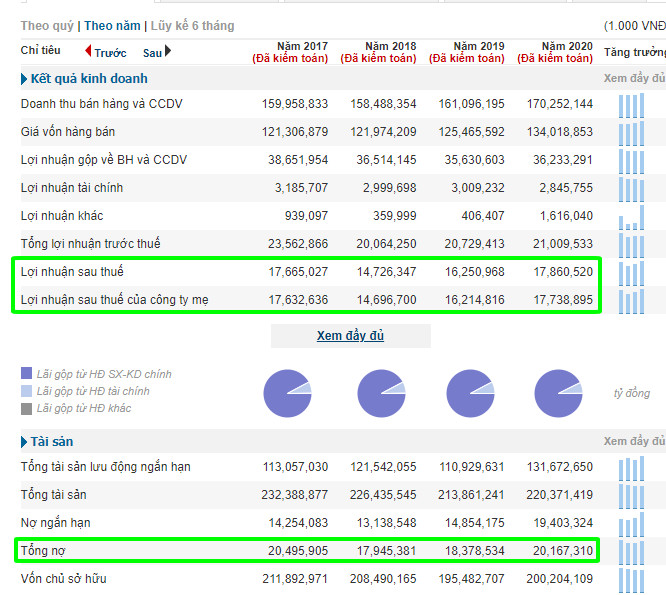Select the Tổng nợ label

43,551
